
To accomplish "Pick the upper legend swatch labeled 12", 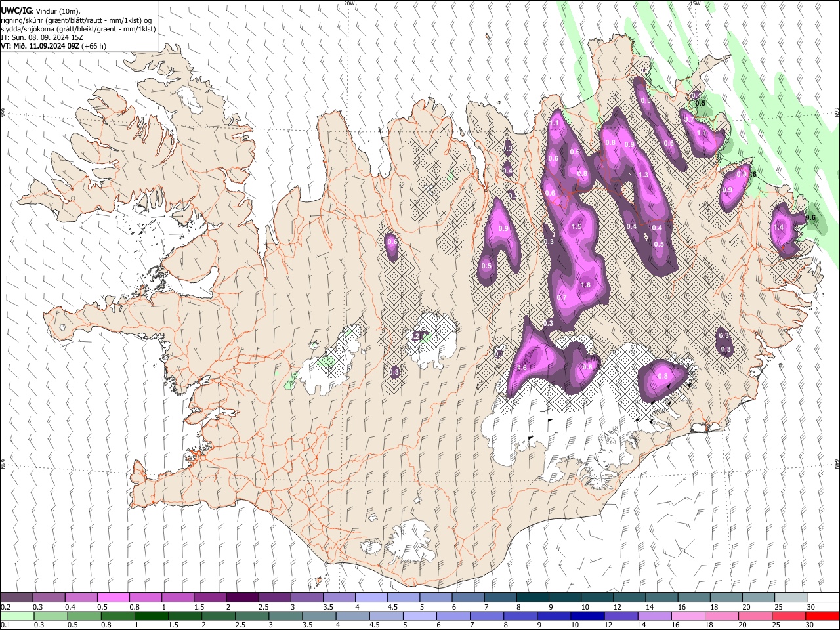I will (x=629, y=598).
